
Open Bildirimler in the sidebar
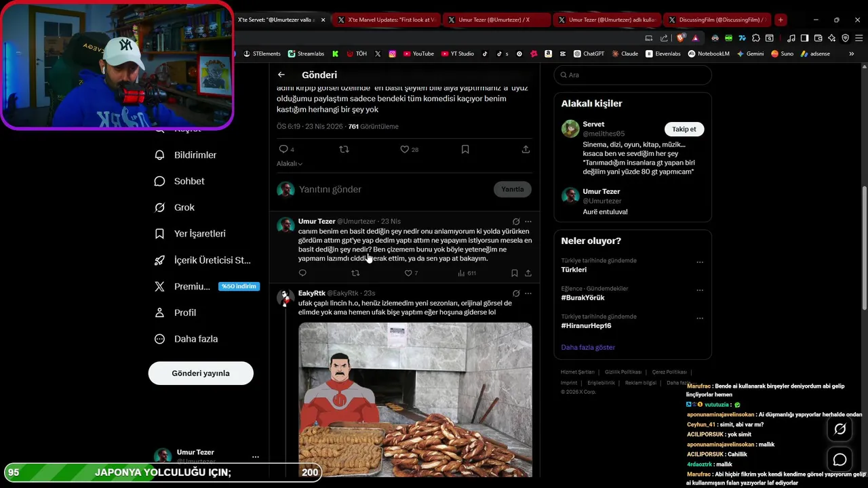186,155
